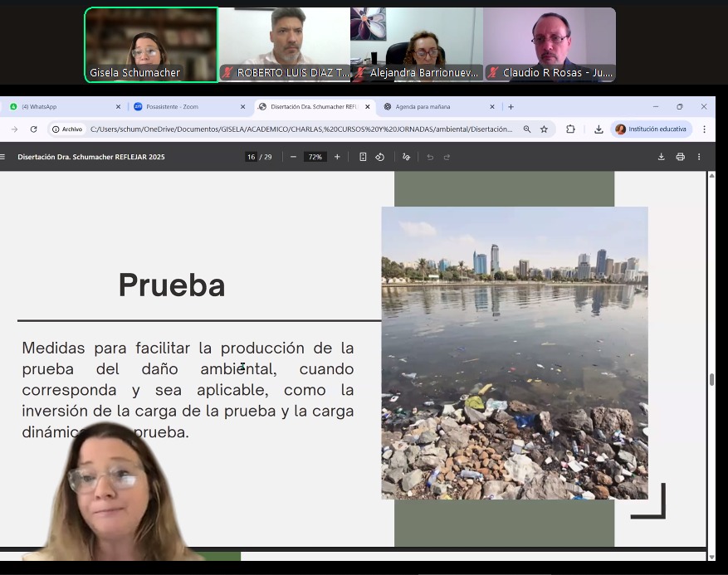Viewport: 728px width, 575px height.
Task: Open the browser extensions menu
Action: [x=570, y=129]
